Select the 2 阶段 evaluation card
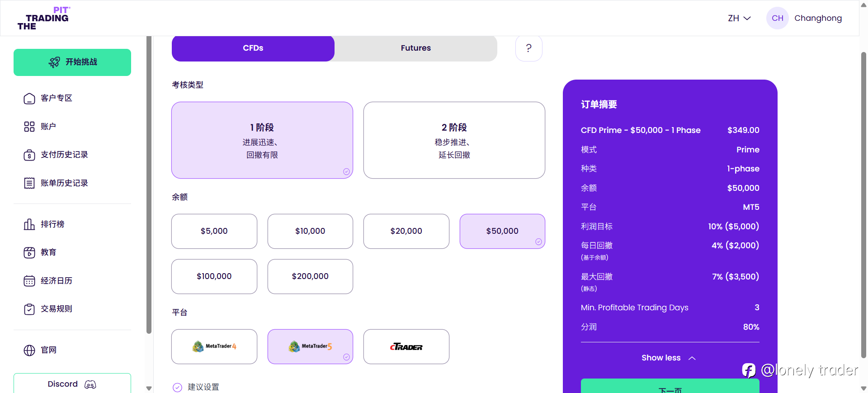 pos(454,140)
